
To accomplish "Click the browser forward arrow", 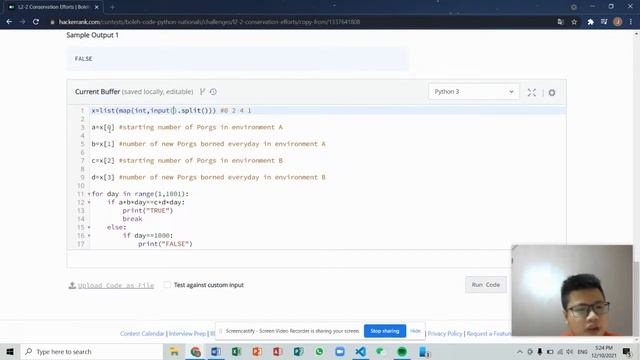I will pyautogui.click(x=22, y=22).
